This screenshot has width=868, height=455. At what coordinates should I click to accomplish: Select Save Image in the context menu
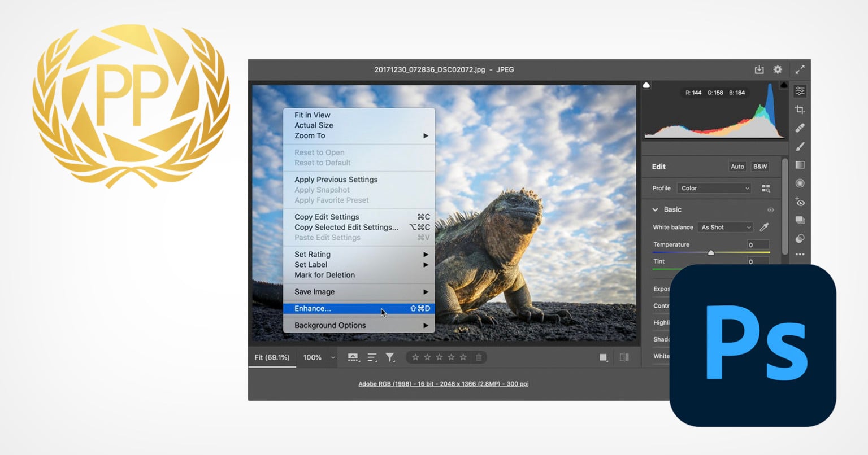pyautogui.click(x=314, y=292)
